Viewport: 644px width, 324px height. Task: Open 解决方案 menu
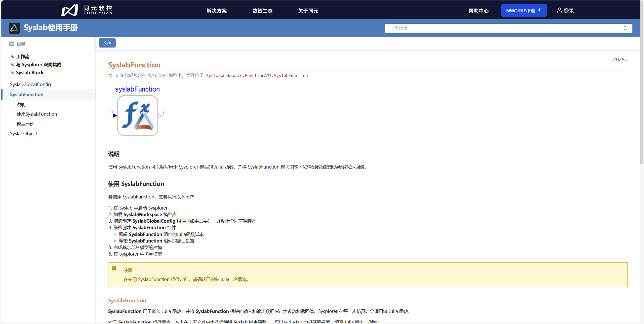click(x=217, y=11)
